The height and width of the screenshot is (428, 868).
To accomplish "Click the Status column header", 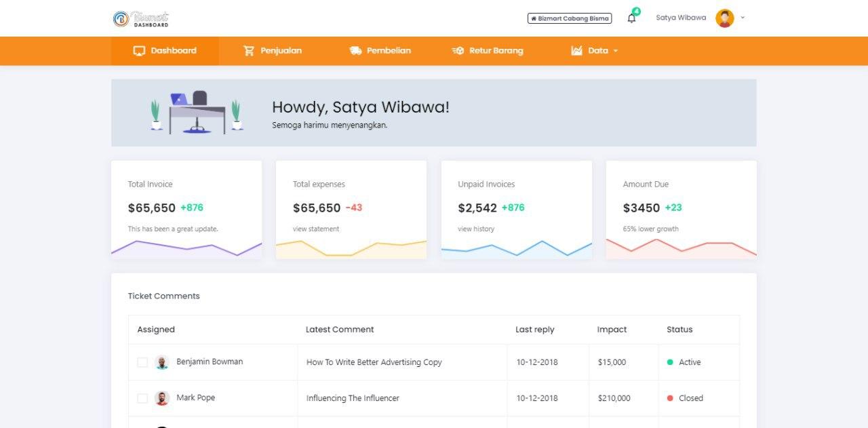I will (679, 330).
